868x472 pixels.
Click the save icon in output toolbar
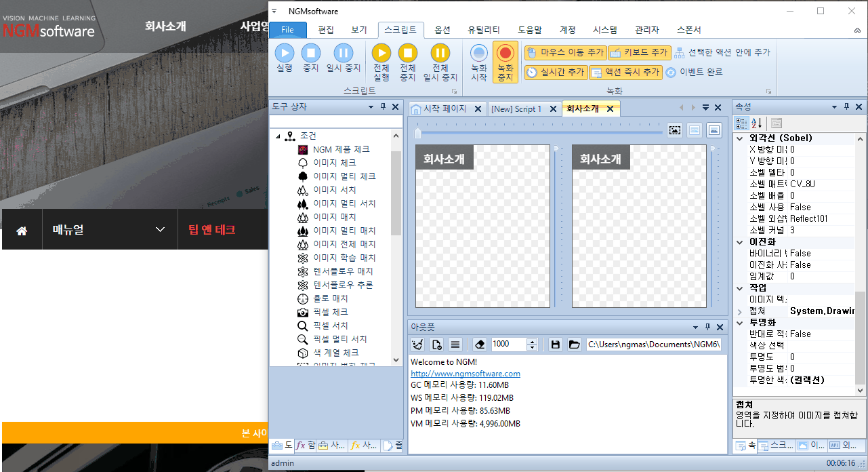(556, 345)
